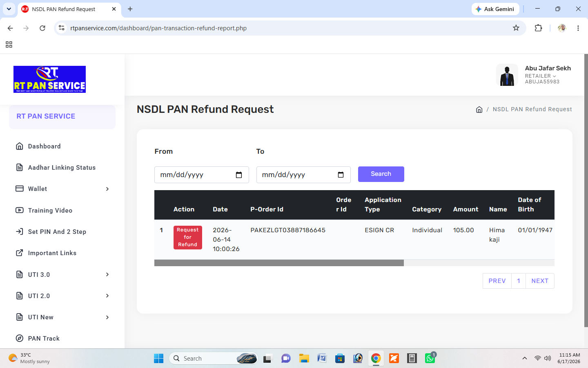Click UTI 2.0 document icon

(20, 296)
